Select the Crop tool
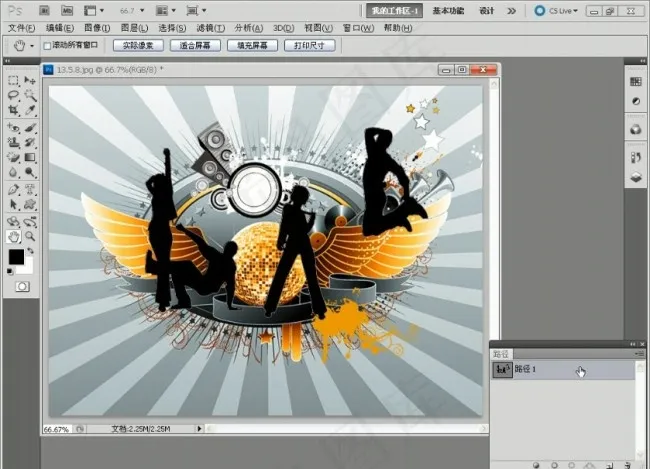The width and height of the screenshot is (650, 469). click(13, 111)
